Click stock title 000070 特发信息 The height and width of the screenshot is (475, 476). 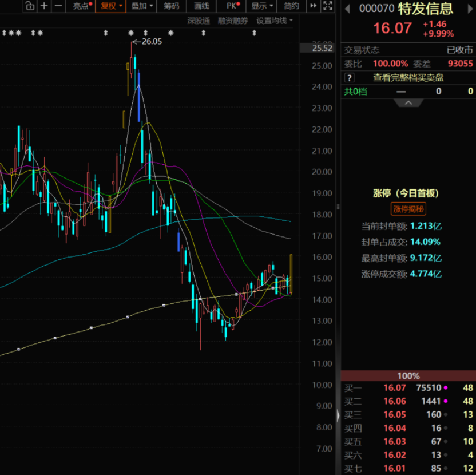pyautogui.click(x=406, y=9)
